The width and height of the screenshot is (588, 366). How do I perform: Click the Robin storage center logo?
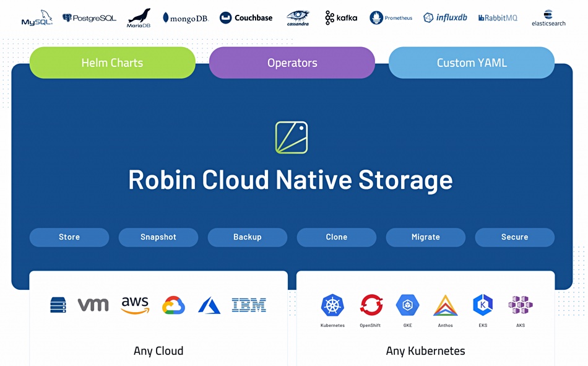click(x=292, y=137)
